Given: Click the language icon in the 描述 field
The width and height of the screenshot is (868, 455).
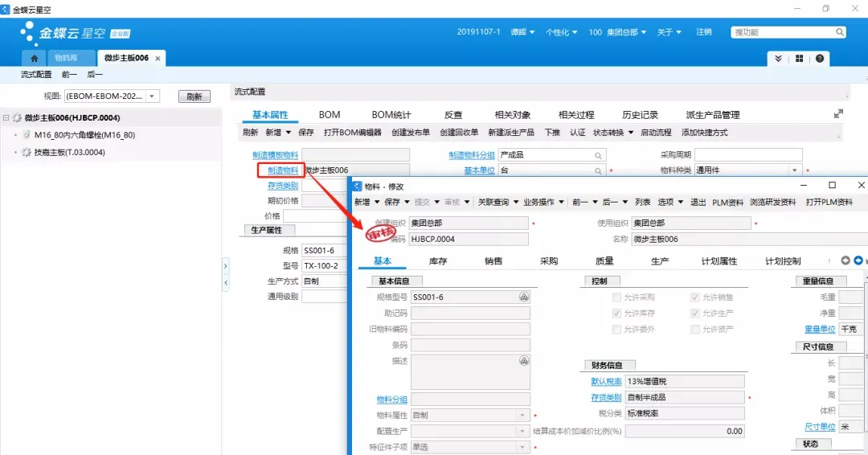Looking at the screenshot, I should [x=524, y=361].
